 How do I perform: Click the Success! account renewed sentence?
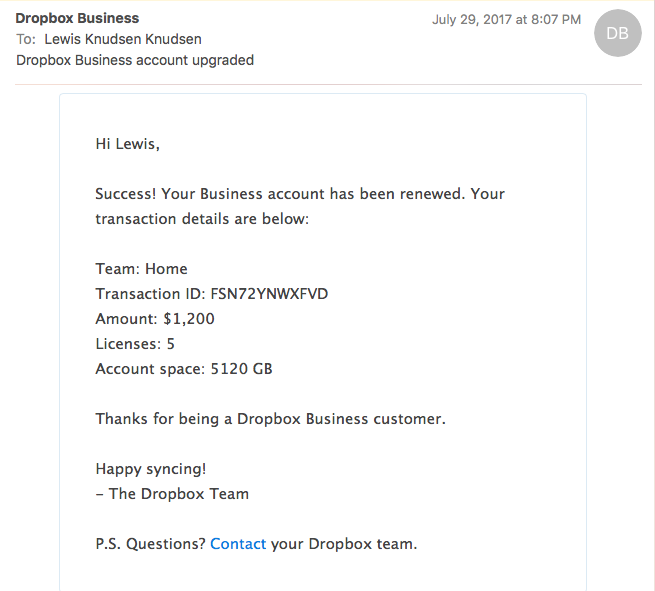(x=299, y=194)
